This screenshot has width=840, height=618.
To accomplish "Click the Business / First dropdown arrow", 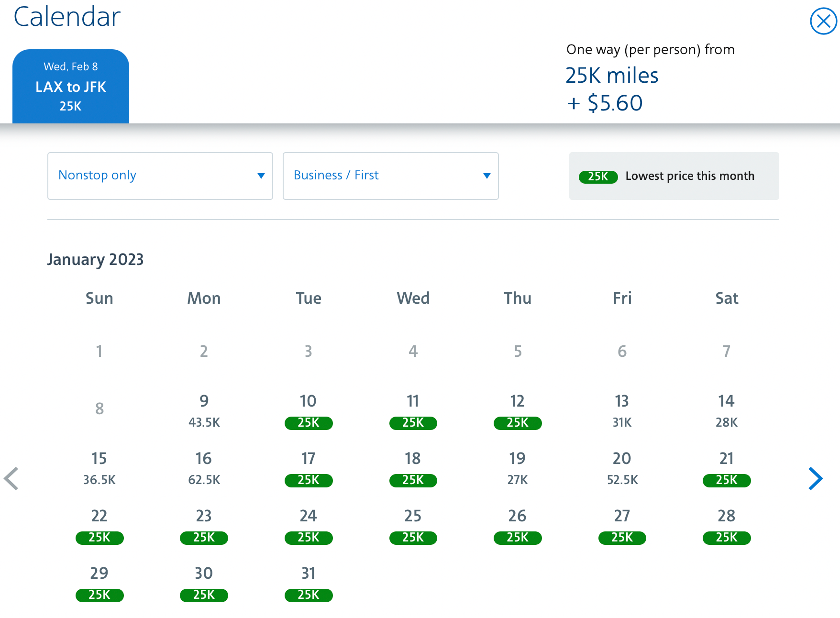I will point(486,176).
